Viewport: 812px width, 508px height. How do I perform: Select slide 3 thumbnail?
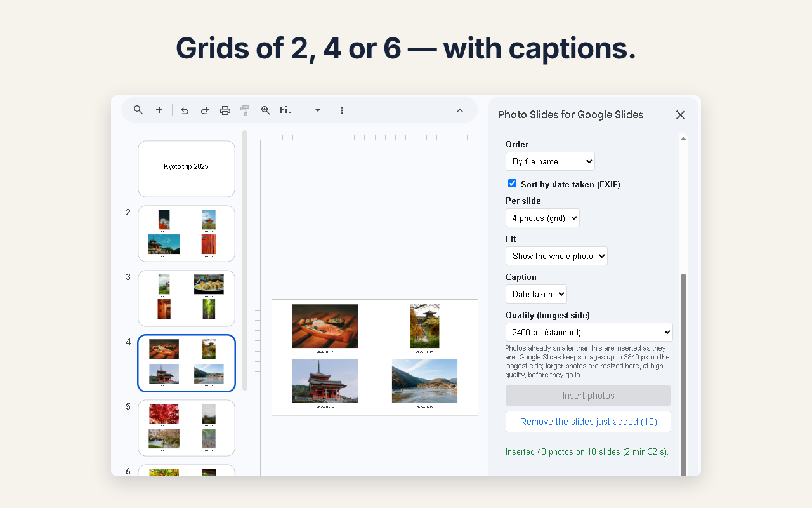187,298
